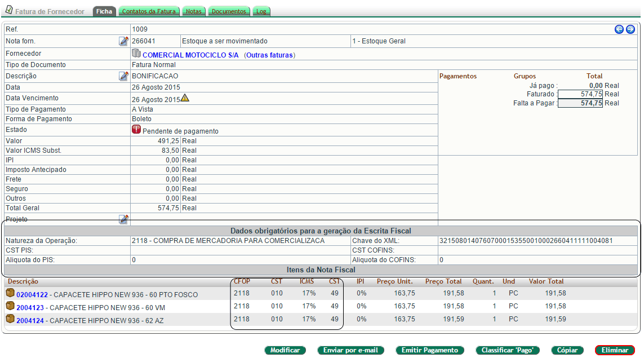Image resolution: width=644 pixels, height=362 pixels.
Task: Click the supplier building icon
Action: pos(136,54)
